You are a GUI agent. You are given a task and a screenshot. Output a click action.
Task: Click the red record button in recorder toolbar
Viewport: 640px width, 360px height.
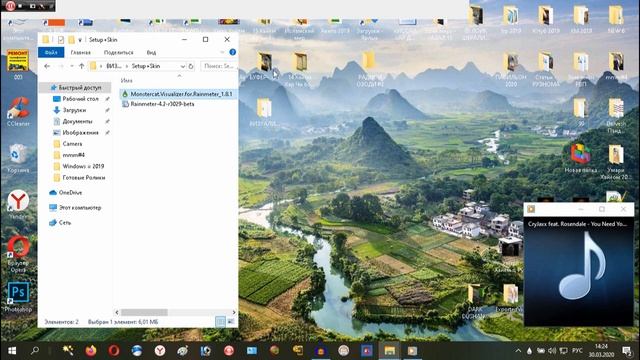click(x=10, y=6)
